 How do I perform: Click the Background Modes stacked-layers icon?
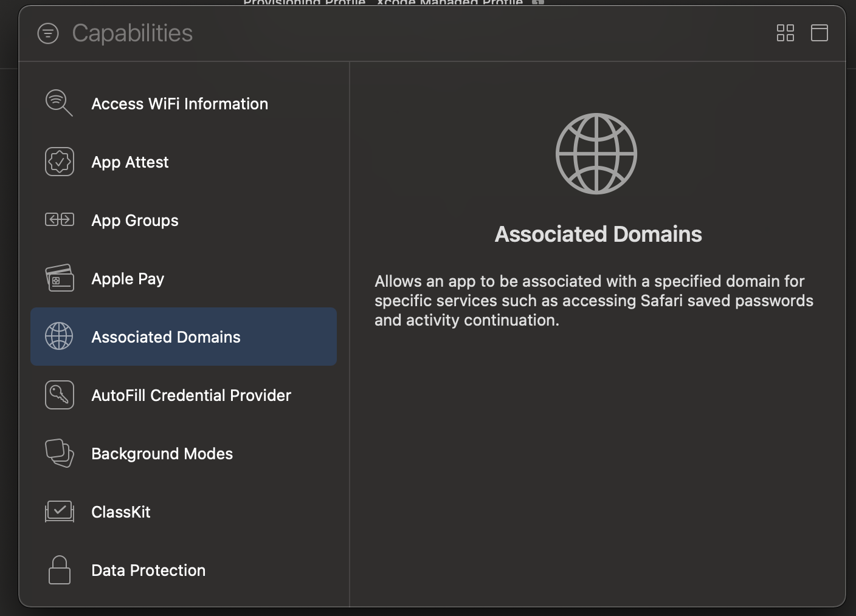click(x=60, y=453)
